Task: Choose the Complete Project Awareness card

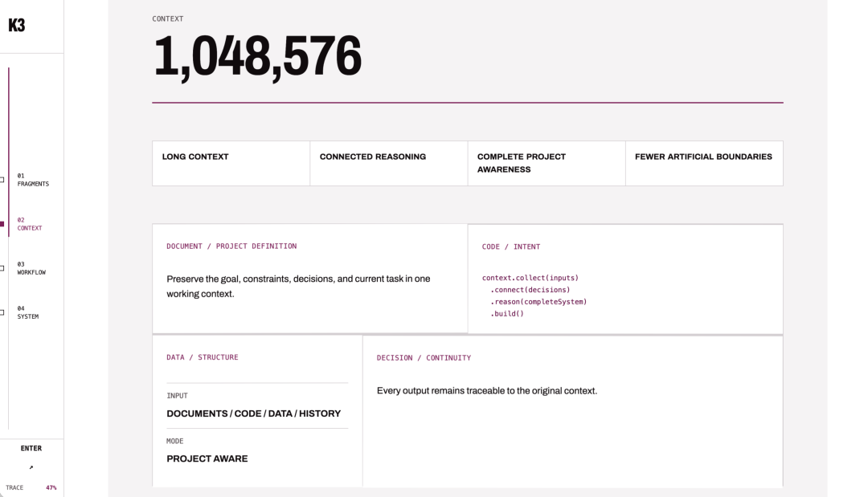Action: point(547,164)
